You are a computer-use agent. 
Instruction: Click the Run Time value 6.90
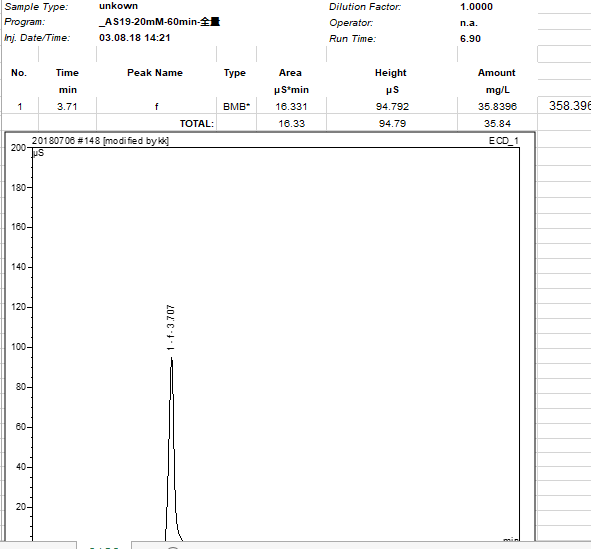coord(470,39)
